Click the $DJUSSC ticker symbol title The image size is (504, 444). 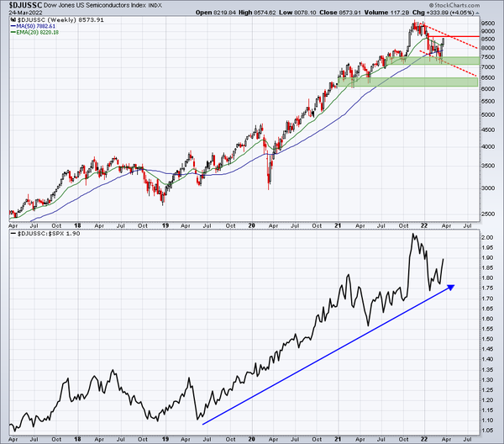pos(26,5)
